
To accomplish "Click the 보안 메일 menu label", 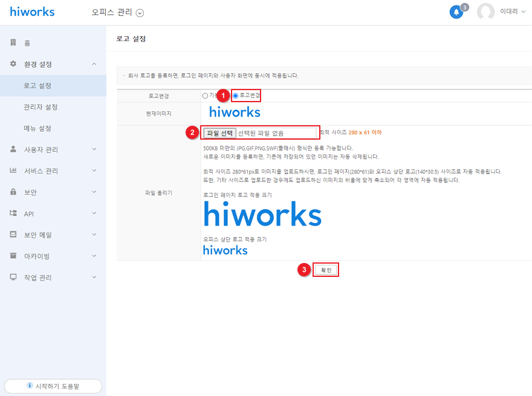I will pos(37,235).
